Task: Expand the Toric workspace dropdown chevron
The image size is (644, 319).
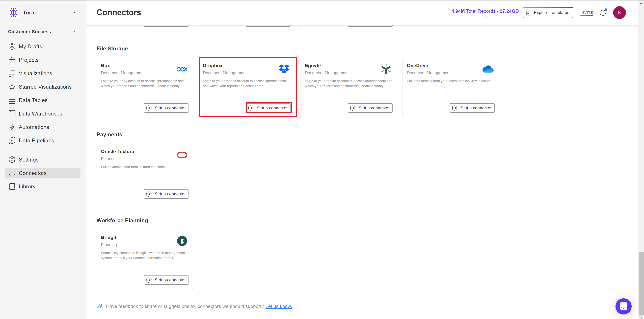Action: tap(74, 13)
